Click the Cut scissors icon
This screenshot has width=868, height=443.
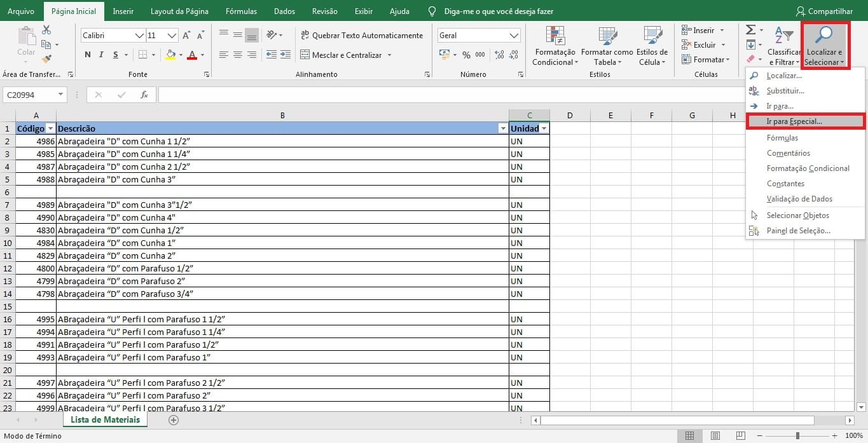(x=46, y=30)
